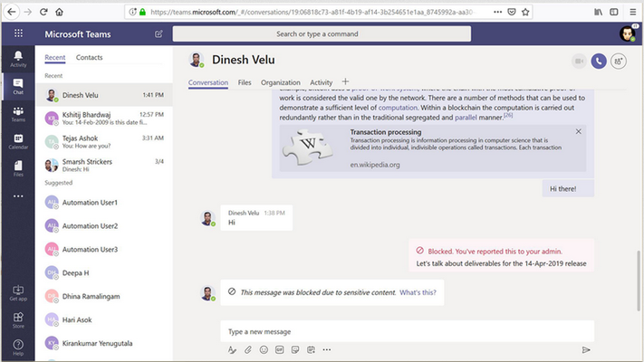
Task: Start a video call with Dinesh Velu
Action: [x=579, y=62]
